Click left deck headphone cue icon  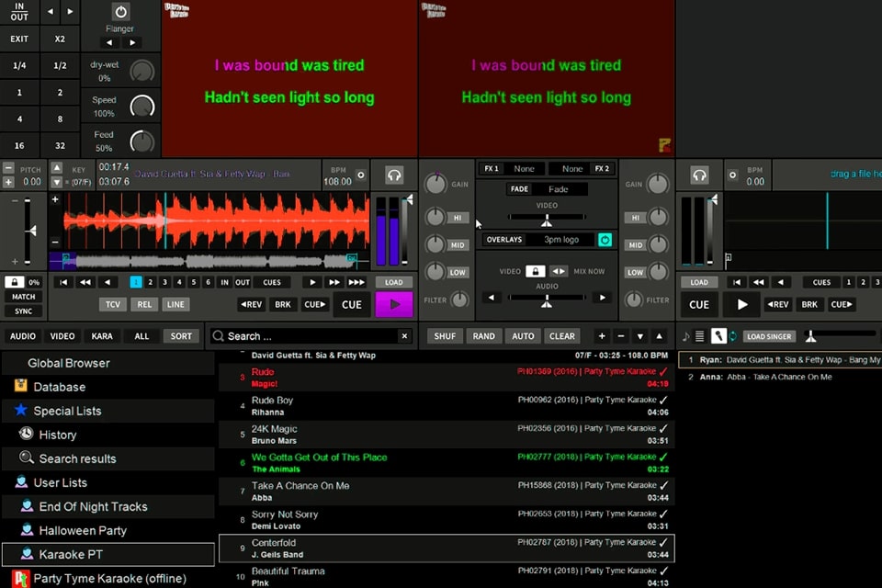[x=394, y=175]
